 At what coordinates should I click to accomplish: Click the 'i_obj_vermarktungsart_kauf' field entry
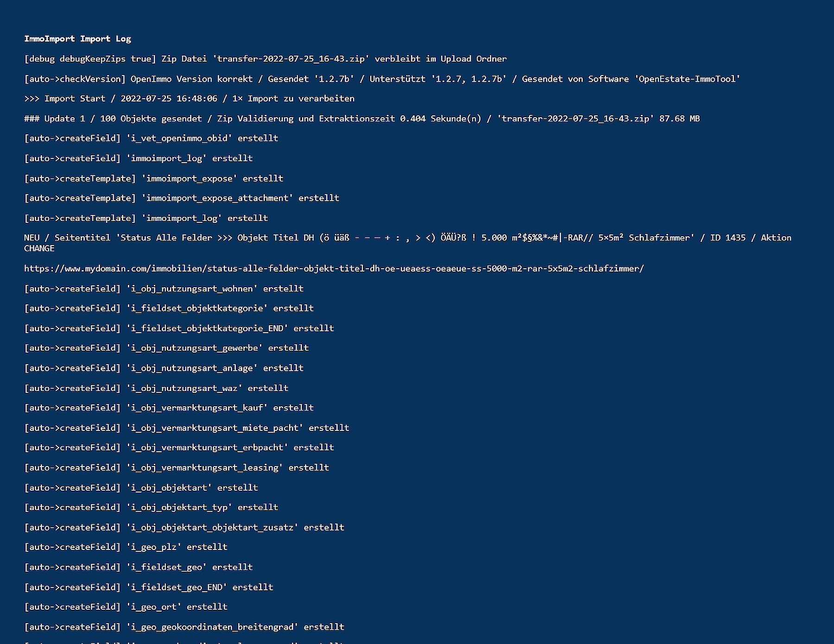coord(169,408)
